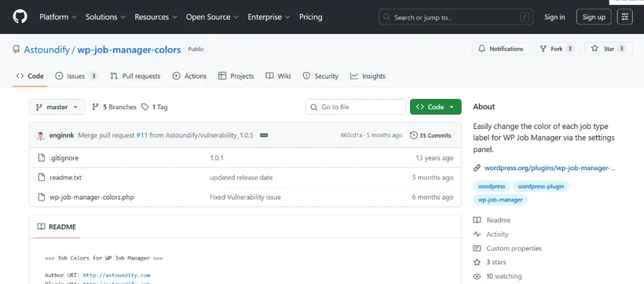Open the Solutions dropdown menu
644x284 pixels.
click(x=106, y=17)
